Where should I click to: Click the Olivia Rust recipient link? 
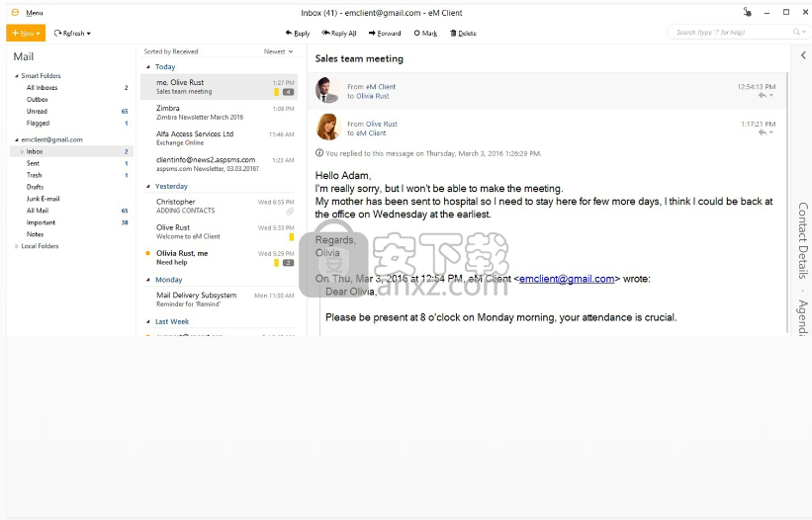(x=372, y=96)
